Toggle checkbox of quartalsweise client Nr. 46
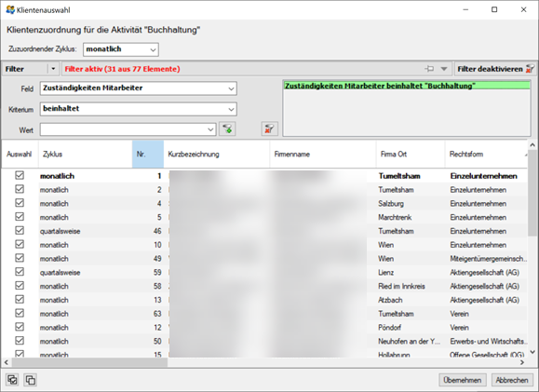The height and width of the screenshot is (392, 539). (x=20, y=230)
